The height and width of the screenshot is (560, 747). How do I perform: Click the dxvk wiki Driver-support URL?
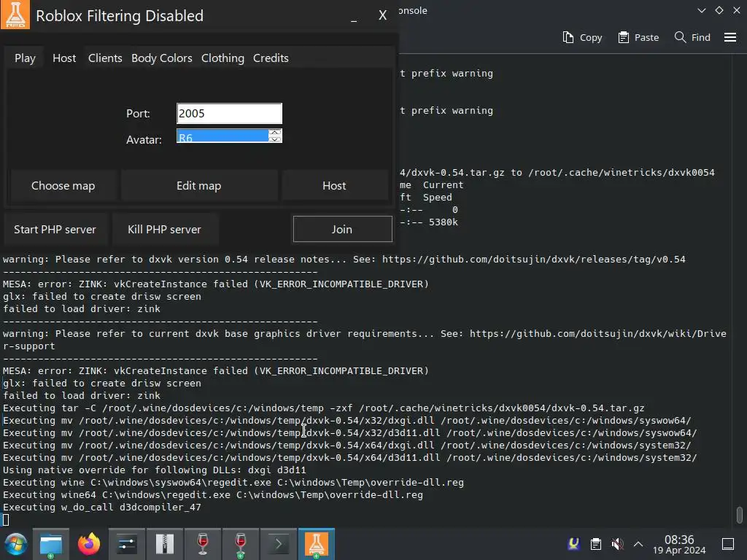[598, 334]
